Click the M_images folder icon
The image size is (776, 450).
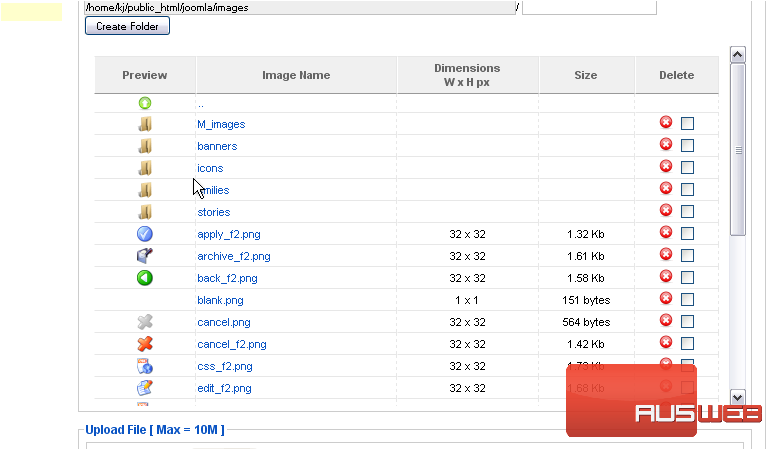click(x=145, y=124)
